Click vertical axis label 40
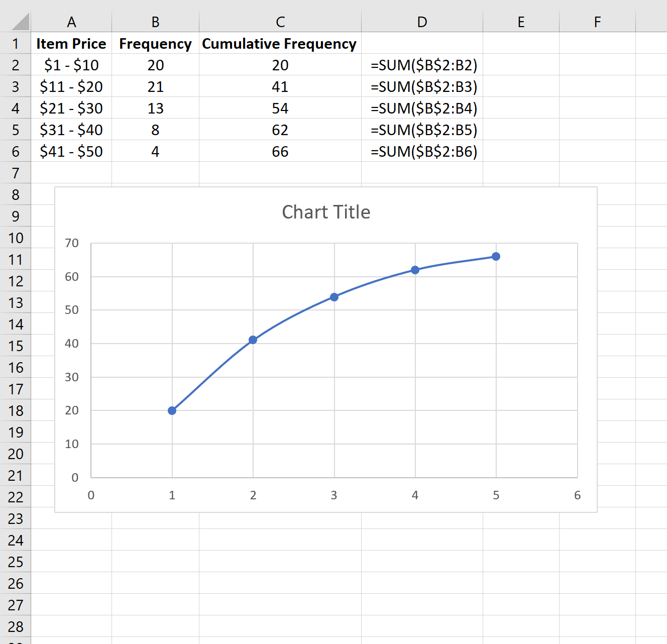Screen dimensions: 667x644 pyautogui.click(x=72, y=344)
